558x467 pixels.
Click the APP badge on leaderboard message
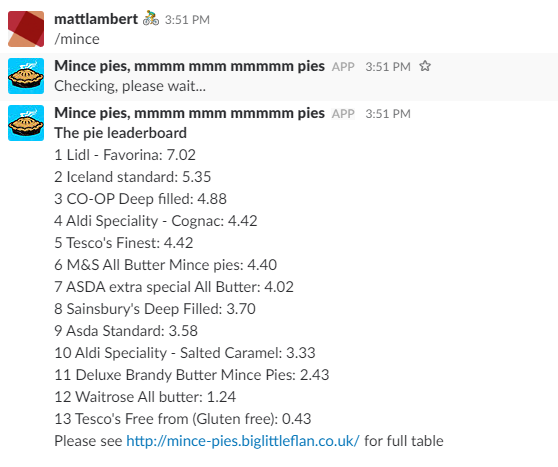(343, 114)
